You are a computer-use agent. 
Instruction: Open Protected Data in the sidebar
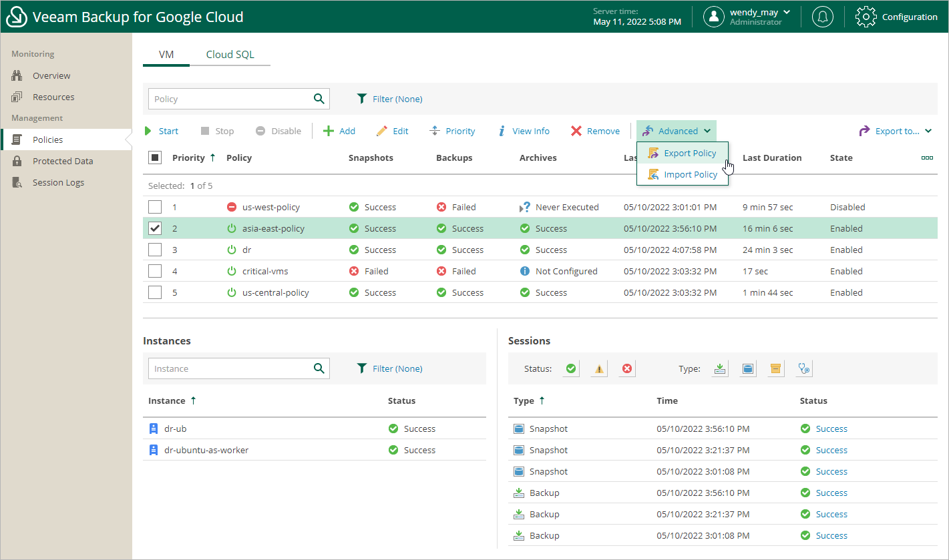63,161
